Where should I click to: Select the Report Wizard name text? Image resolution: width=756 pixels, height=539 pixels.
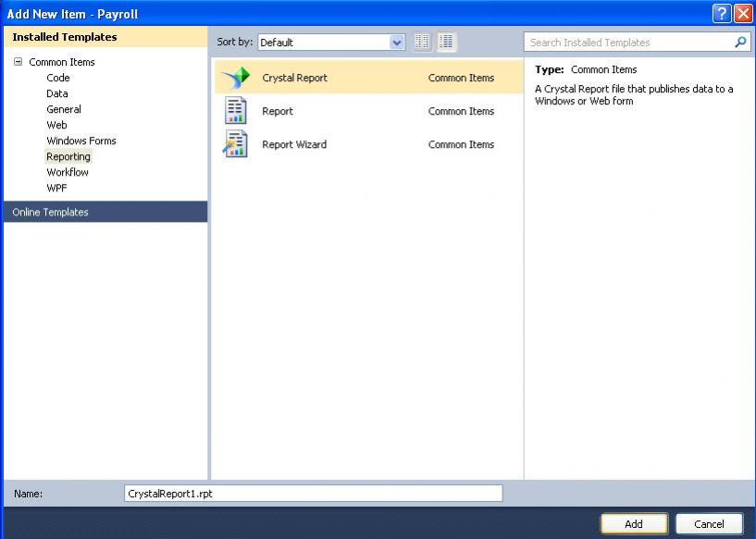pyautogui.click(x=294, y=144)
